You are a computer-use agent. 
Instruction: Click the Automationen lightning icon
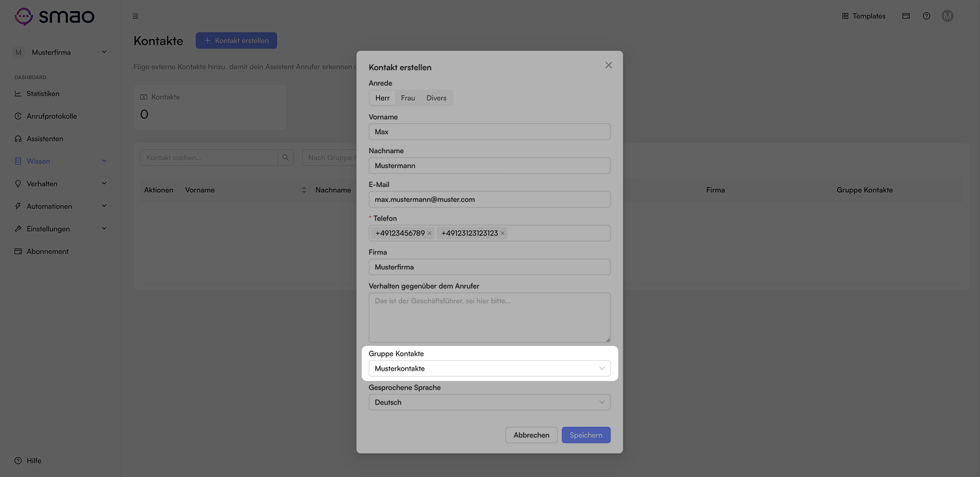point(18,206)
